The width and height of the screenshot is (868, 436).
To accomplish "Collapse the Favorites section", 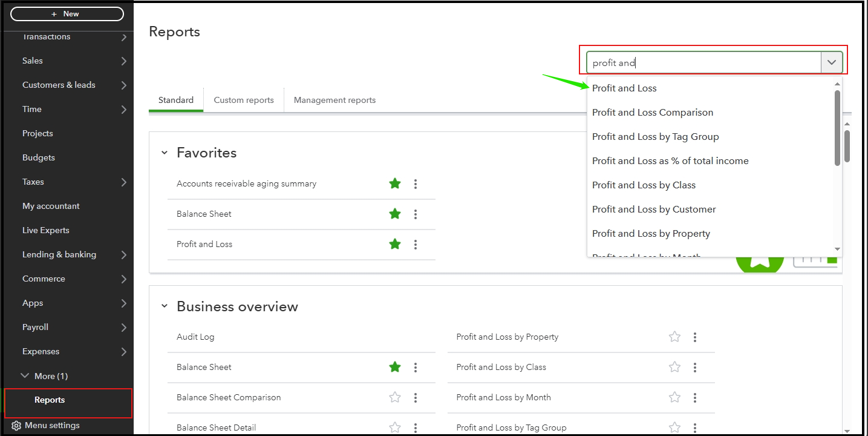I will [164, 153].
